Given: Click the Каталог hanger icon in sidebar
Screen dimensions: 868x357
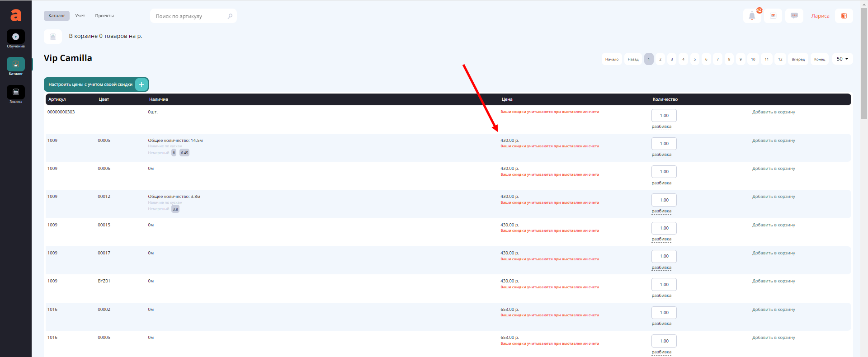Looking at the screenshot, I should (16, 65).
